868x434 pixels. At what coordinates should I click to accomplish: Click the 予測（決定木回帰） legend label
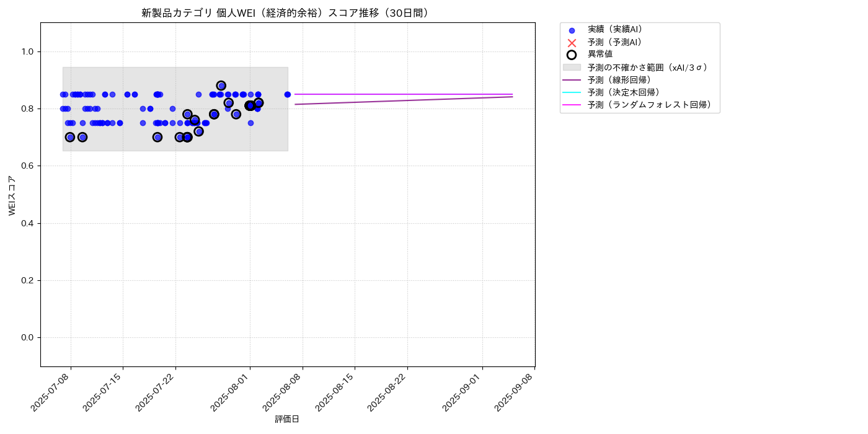pyautogui.click(x=624, y=92)
